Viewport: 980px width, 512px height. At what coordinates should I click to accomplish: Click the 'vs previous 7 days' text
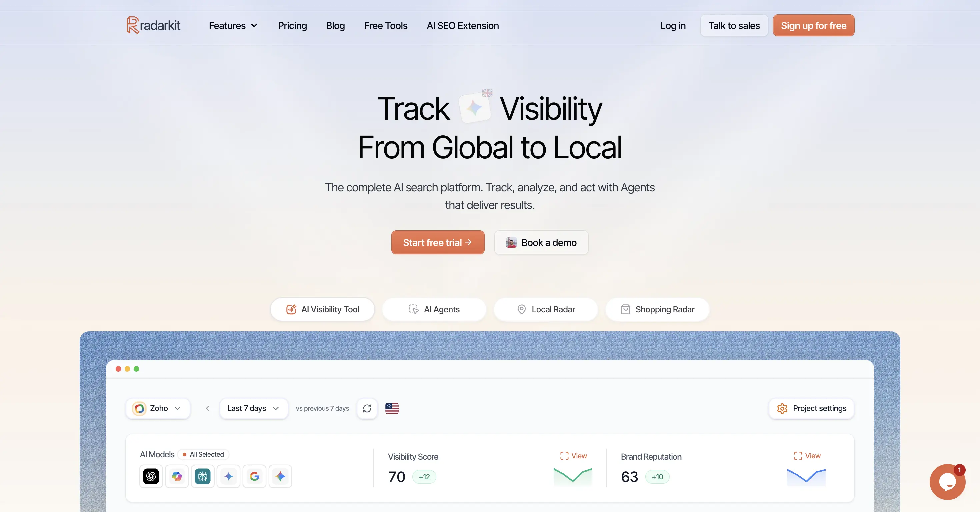322,409
